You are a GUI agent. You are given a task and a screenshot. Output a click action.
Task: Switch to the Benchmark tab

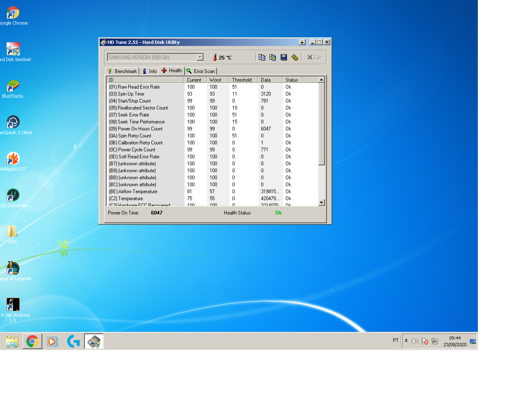click(x=122, y=71)
